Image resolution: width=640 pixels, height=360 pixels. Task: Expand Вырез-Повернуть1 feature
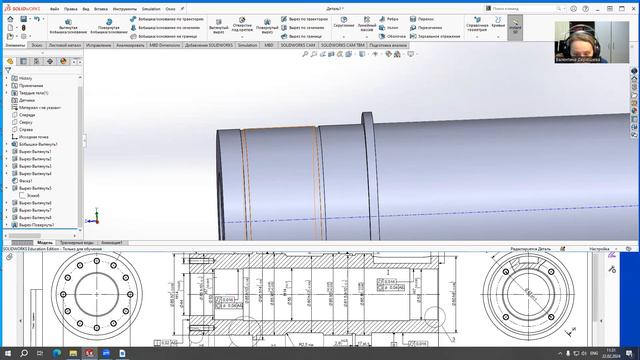point(7,225)
